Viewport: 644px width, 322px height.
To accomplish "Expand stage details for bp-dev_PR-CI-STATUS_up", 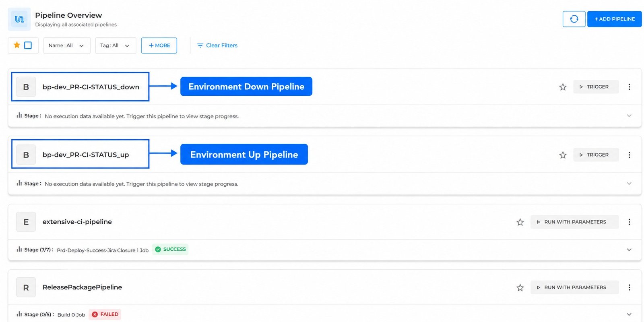I will click(x=629, y=184).
